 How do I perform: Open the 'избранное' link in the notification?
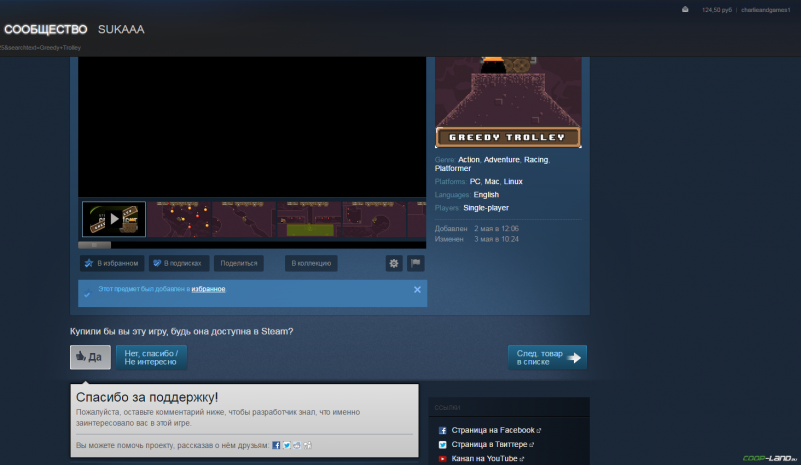(208, 289)
